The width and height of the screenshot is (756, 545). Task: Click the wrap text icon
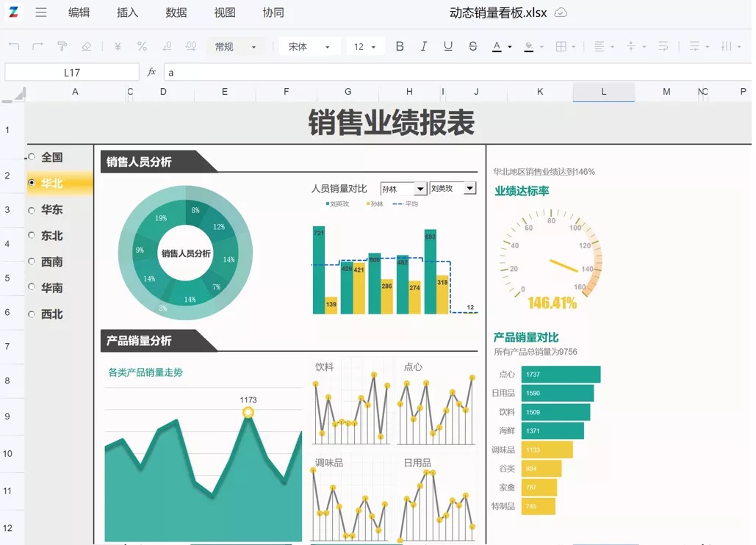pos(663,46)
